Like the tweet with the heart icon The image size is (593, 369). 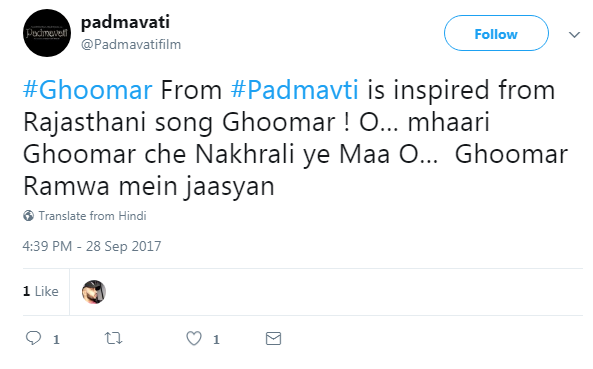tap(194, 338)
